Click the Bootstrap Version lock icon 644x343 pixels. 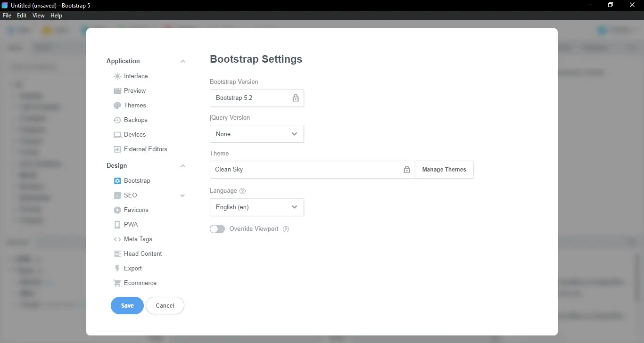296,98
